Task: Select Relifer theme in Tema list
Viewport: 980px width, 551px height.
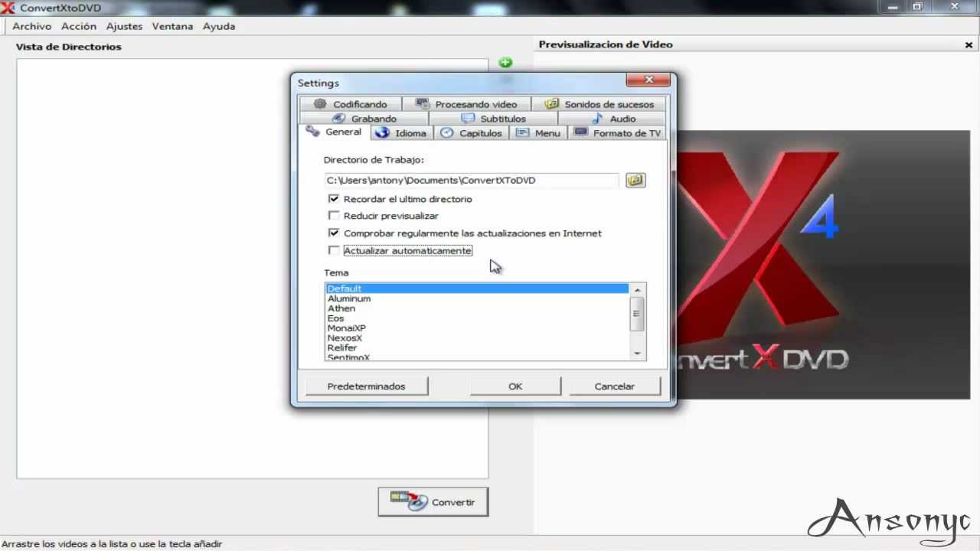Action: 477,348
